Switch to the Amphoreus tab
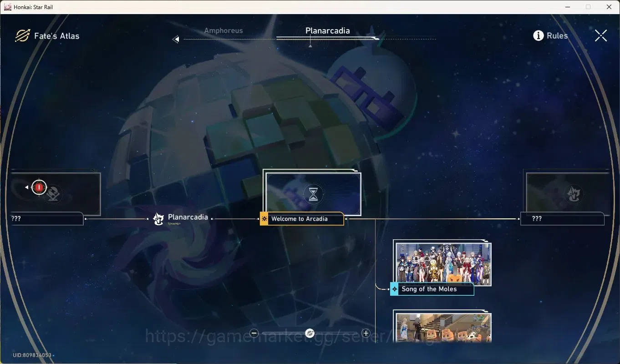620x364 pixels. click(224, 30)
